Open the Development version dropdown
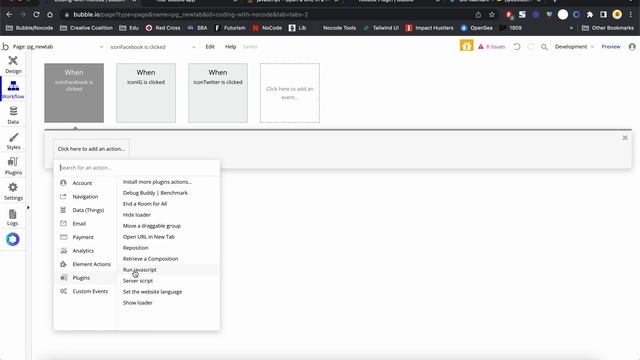Viewport: 640px width, 360px height. point(573,47)
